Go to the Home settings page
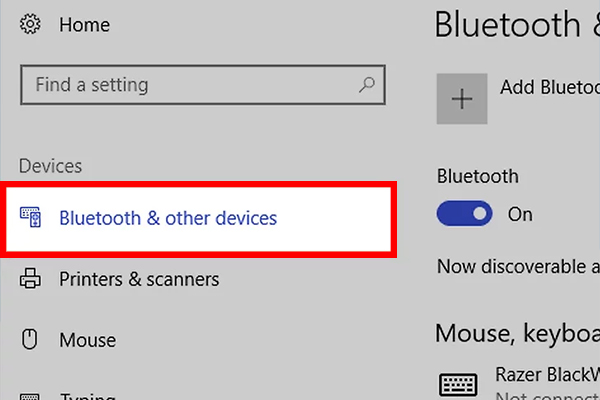600x400 pixels. tap(84, 25)
